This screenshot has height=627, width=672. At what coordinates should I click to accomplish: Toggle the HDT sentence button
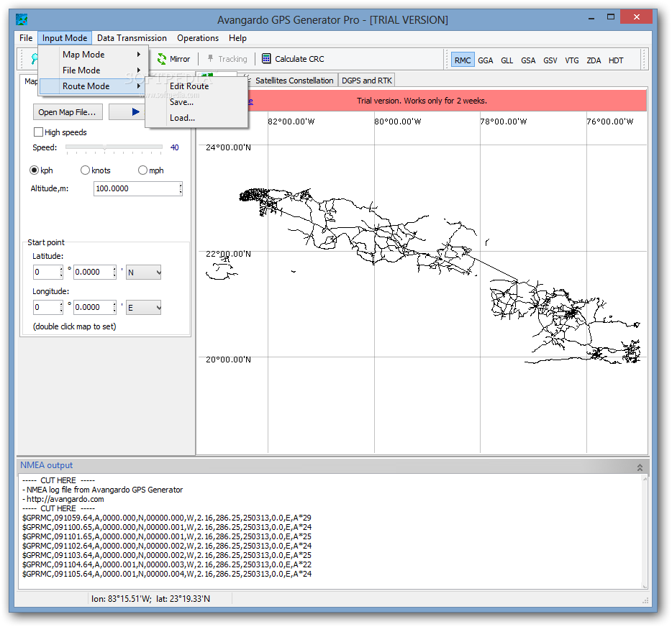tap(615, 60)
